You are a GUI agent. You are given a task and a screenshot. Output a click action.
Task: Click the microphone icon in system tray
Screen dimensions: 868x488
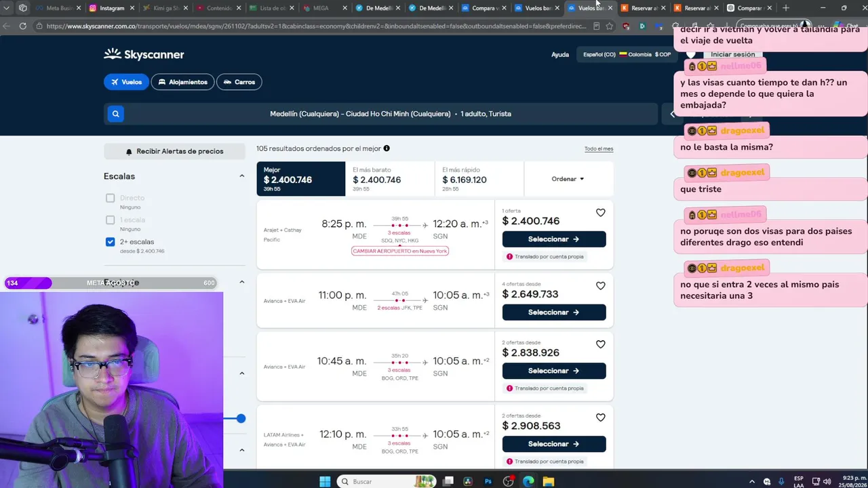781,481
